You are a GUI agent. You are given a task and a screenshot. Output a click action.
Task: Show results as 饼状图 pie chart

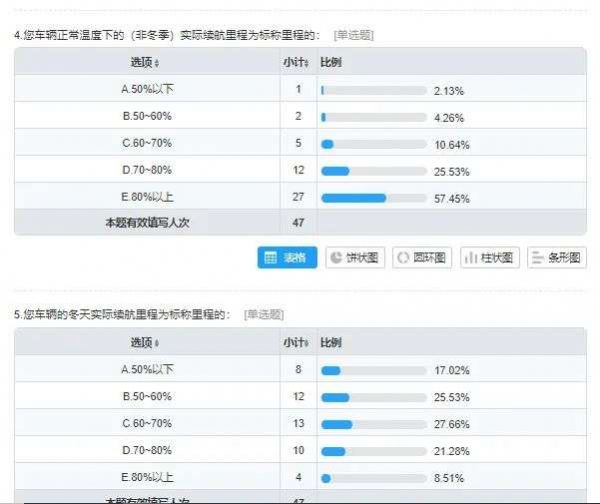[354, 258]
